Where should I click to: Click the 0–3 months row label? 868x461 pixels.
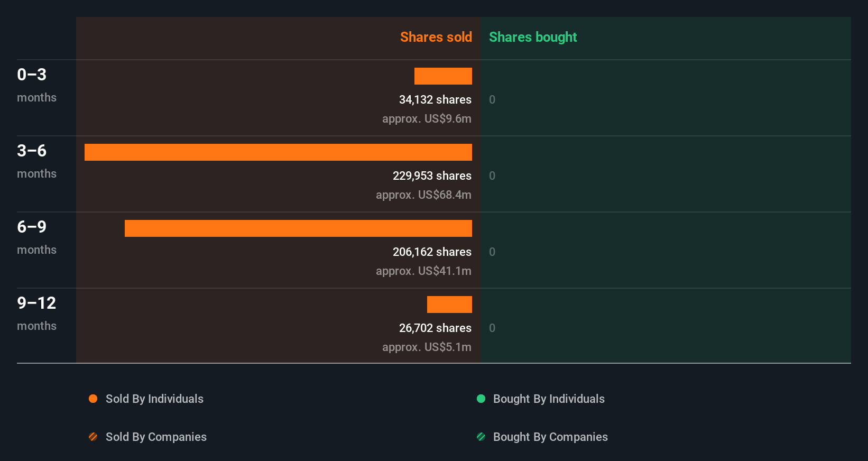(36, 85)
